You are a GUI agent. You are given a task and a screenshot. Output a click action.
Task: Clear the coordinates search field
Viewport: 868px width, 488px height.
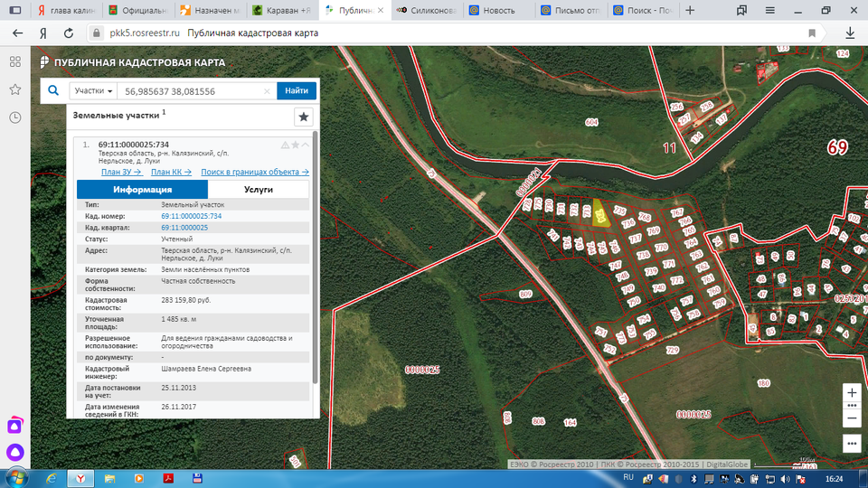click(267, 91)
